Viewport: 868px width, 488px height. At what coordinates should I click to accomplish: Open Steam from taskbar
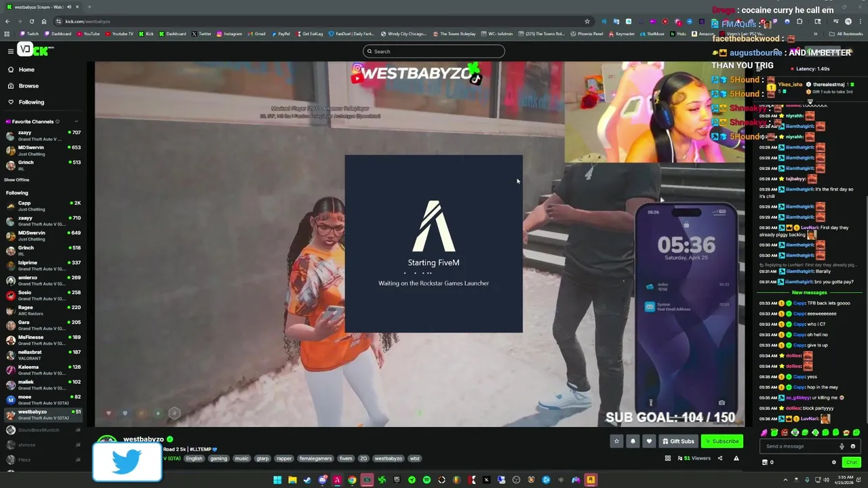click(307, 480)
